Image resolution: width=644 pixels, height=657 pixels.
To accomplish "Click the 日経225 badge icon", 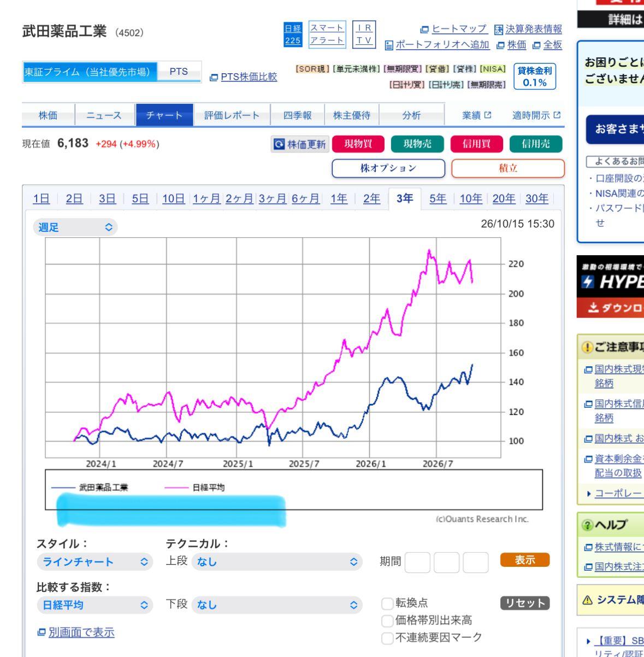I will tap(293, 34).
